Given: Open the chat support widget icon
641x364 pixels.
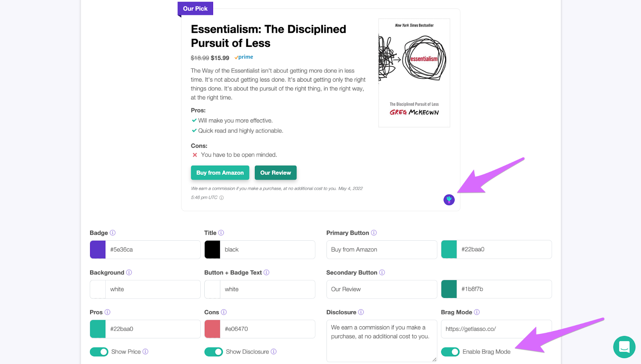Looking at the screenshot, I should coord(624,347).
